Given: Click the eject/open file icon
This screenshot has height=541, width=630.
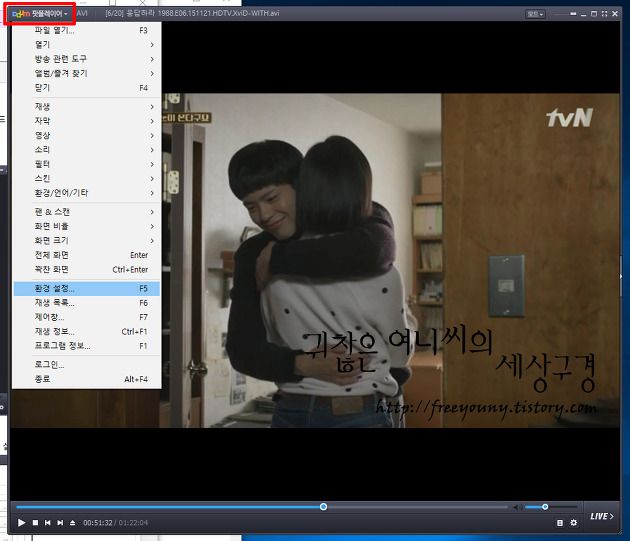Looking at the screenshot, I should tap(72, 523).
